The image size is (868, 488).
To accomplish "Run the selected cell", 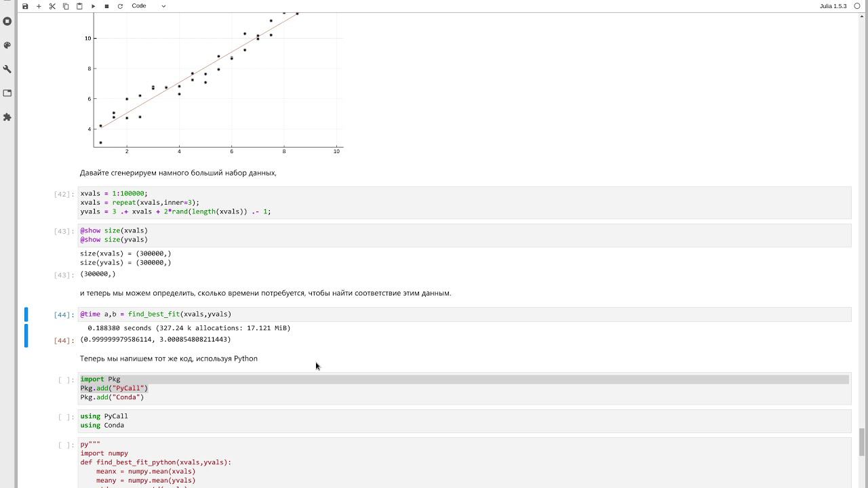I will (x=94, y=6).
